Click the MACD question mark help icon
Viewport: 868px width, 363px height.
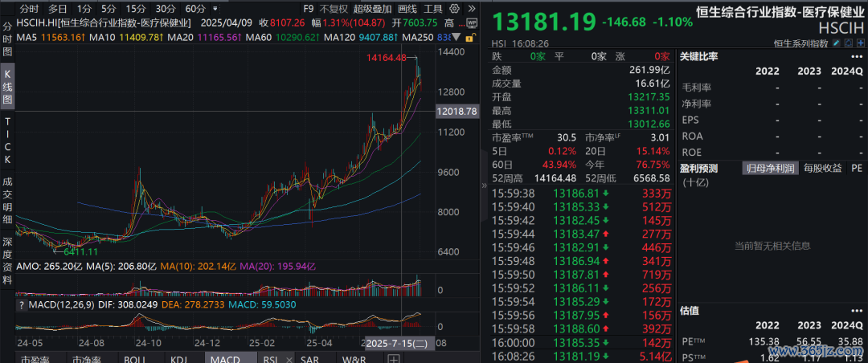(x=22, y=304)
